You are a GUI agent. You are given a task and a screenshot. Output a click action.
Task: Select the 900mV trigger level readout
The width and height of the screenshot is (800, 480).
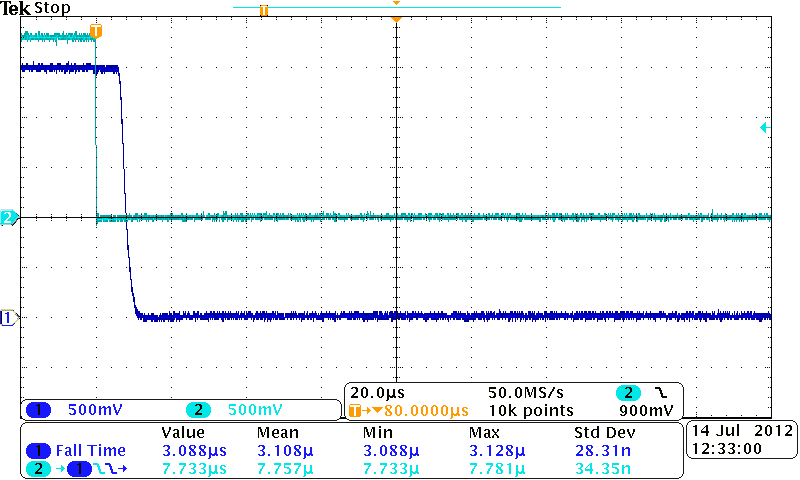tap(641, 410)
